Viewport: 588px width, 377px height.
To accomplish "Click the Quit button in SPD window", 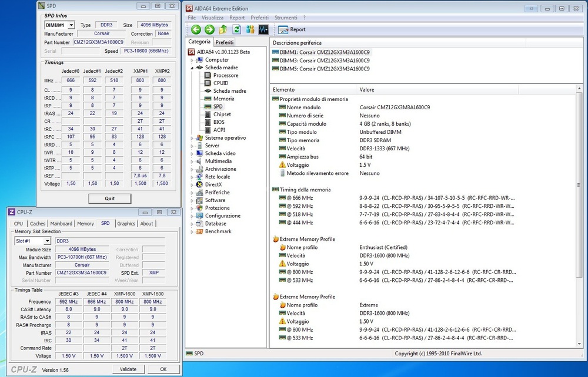I will [109, 198].
